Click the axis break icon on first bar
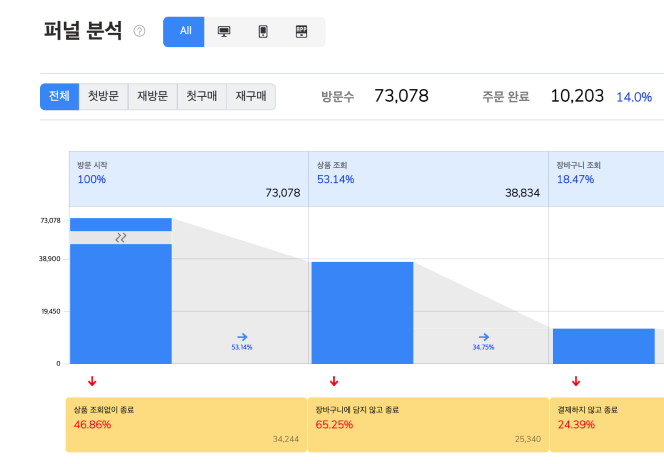This screenshot has height=464, width=664. (x=121, y=238)
